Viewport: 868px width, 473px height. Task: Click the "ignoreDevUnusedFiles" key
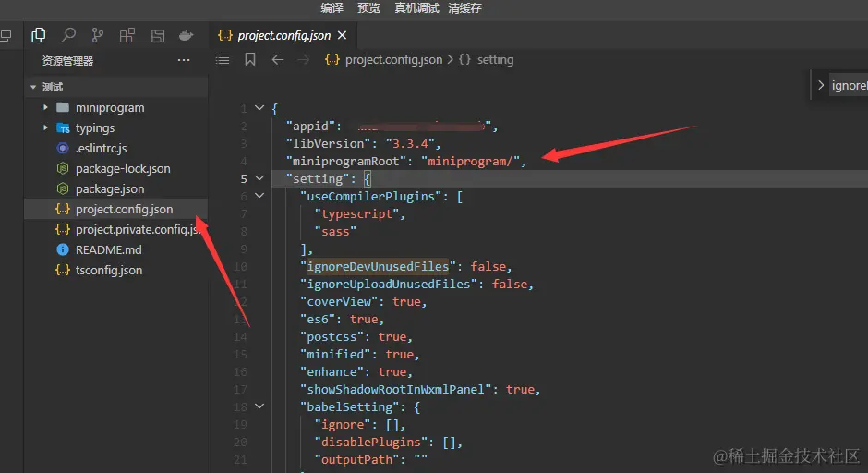pos(378,266)
